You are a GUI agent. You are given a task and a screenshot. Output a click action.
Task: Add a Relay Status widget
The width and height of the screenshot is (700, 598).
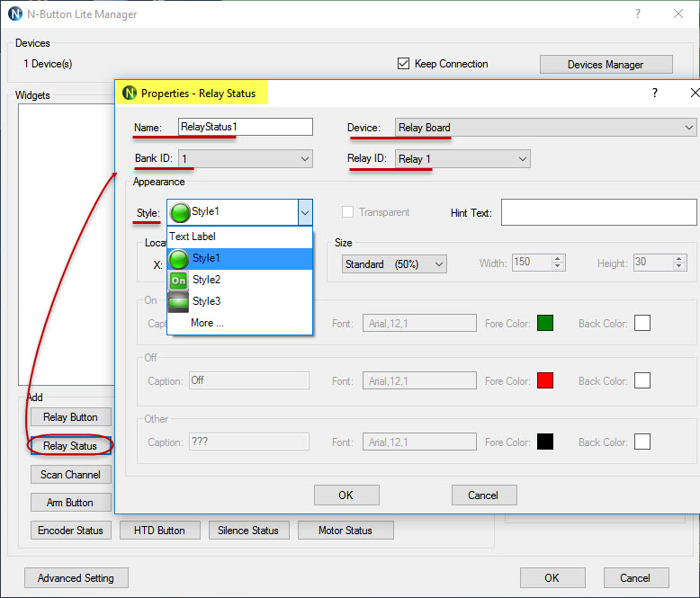(70, 445)
